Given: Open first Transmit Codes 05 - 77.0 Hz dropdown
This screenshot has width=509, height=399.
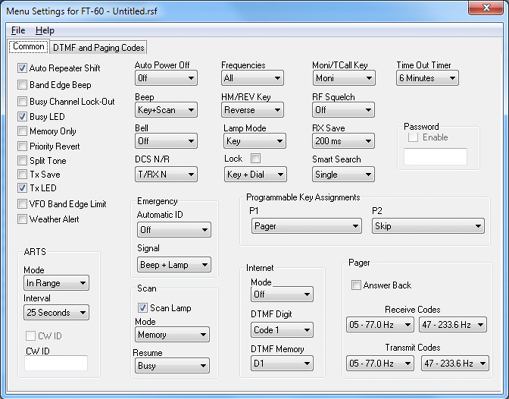Looking at the screenshot, I should pos(380,363).
